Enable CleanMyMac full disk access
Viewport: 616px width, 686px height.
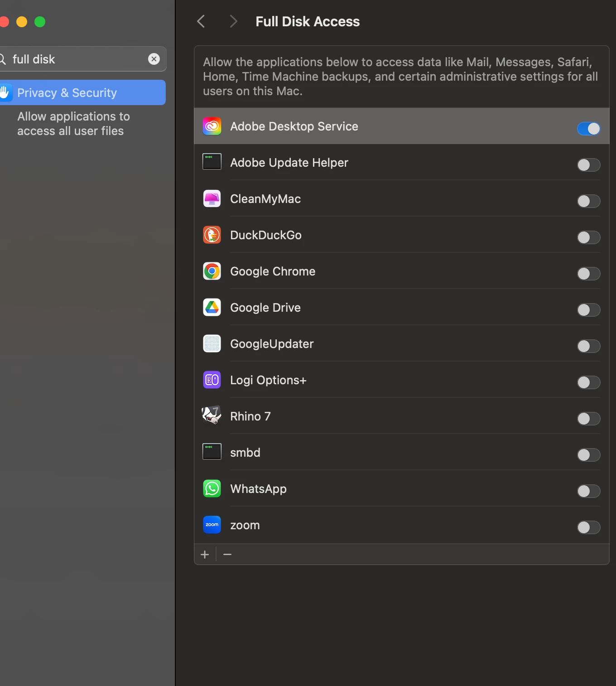click(589, 201)
